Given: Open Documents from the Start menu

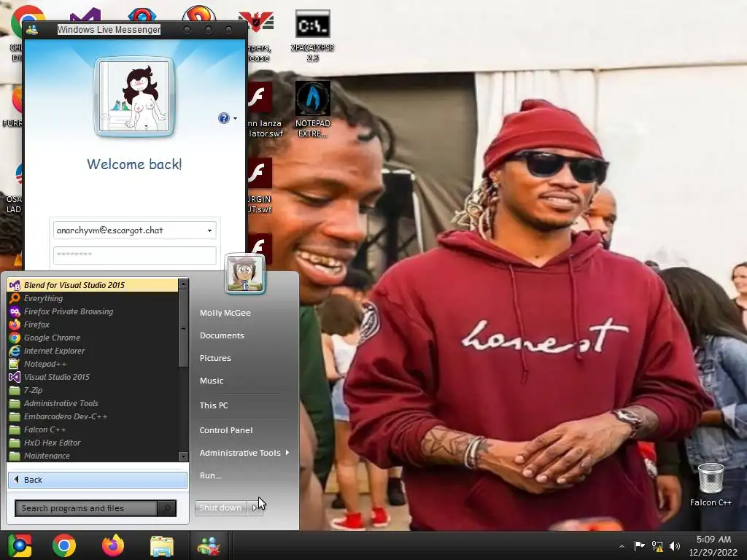Looking at the screenshot, I should click(x=222, y=335).
